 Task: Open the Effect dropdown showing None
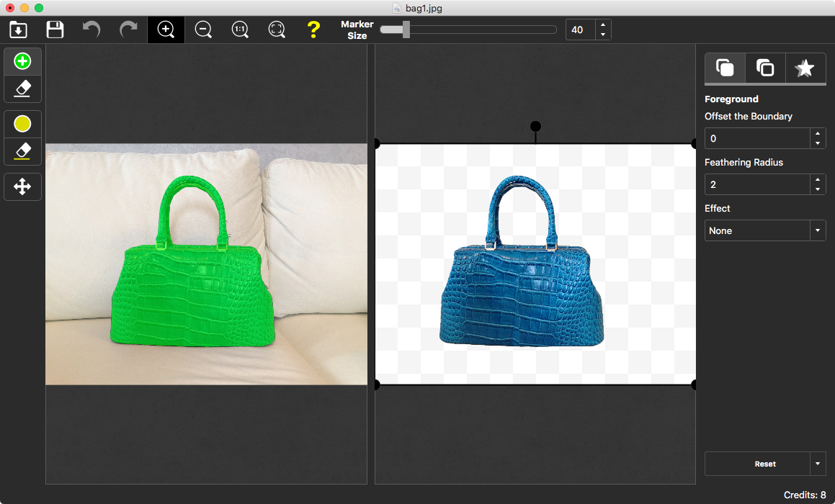(765, 230)
